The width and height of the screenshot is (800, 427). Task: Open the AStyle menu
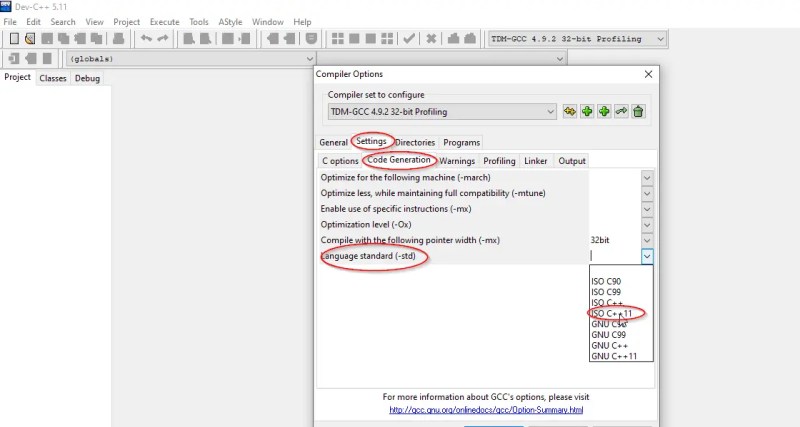(x=230, y=22)
